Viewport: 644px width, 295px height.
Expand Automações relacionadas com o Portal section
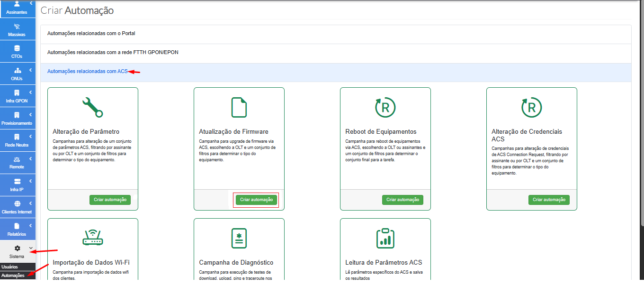pos(336,34)
